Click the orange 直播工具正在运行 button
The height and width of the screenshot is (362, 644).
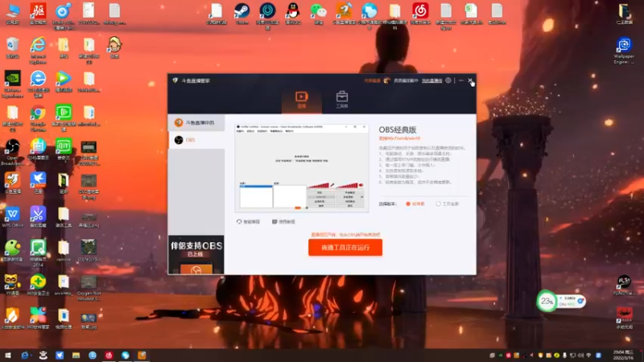(345, 248)
